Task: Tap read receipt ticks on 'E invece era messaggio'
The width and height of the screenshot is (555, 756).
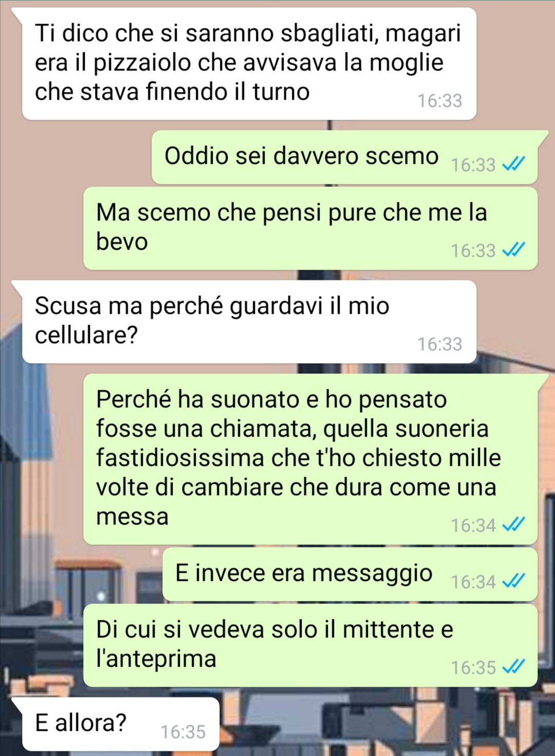Action: (513, 581)
